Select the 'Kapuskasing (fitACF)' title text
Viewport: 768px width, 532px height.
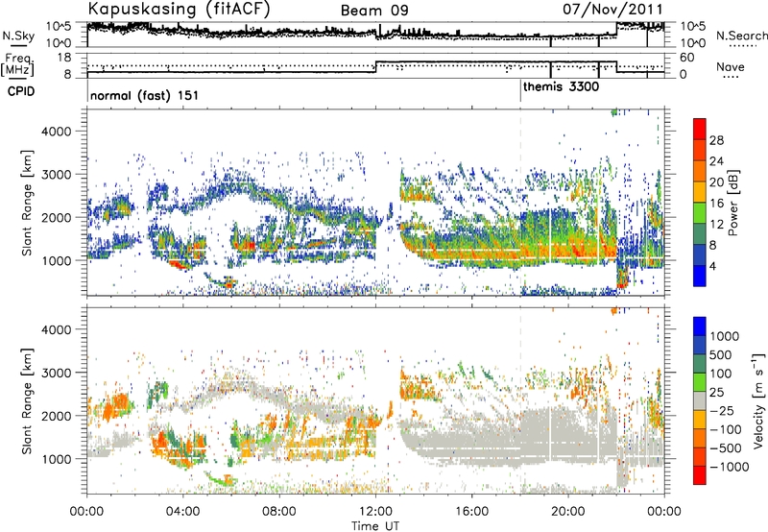(179, 9)
